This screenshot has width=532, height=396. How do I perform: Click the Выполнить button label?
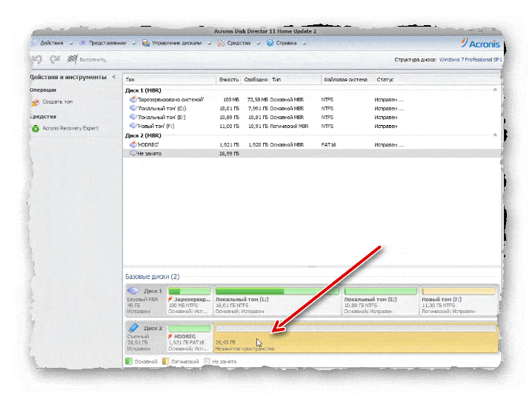pos(93,60)
